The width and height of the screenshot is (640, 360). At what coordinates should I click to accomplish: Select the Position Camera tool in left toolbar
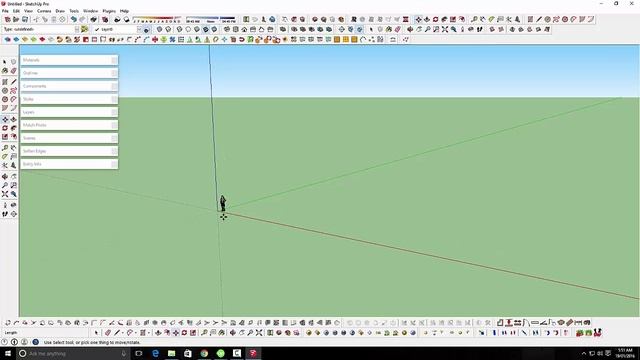[x=5, y=205]
